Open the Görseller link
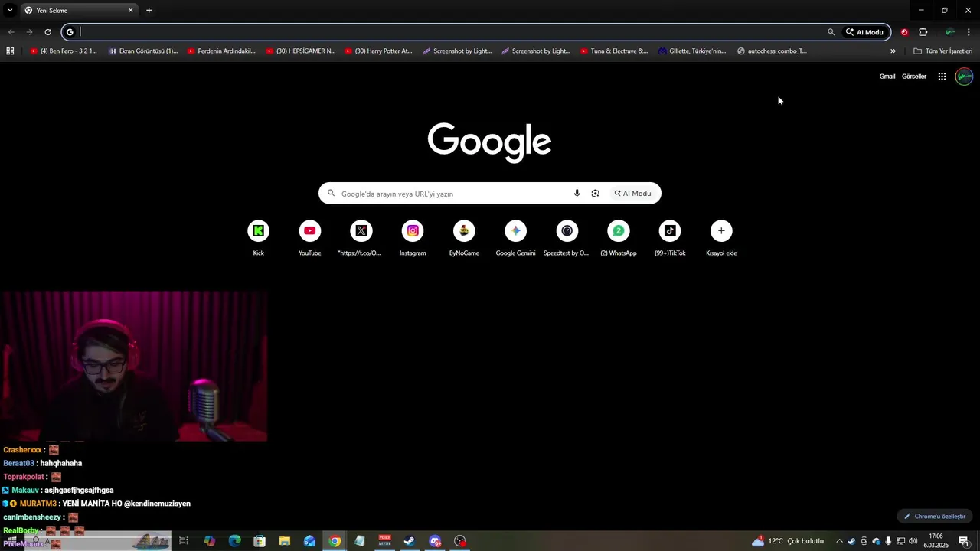Viewport: 980px width, 551px height. [914, 77]
